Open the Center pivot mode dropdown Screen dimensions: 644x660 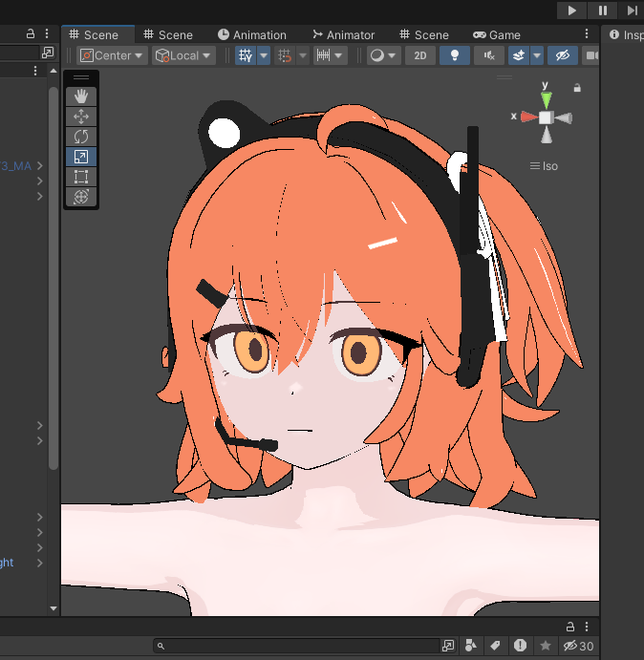(x=112, y=55)
